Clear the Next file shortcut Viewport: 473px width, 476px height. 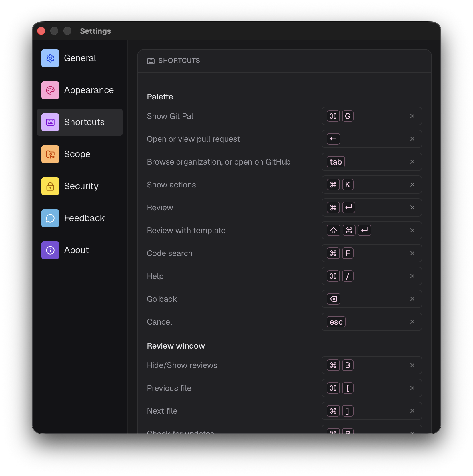(x=412, y=411)
